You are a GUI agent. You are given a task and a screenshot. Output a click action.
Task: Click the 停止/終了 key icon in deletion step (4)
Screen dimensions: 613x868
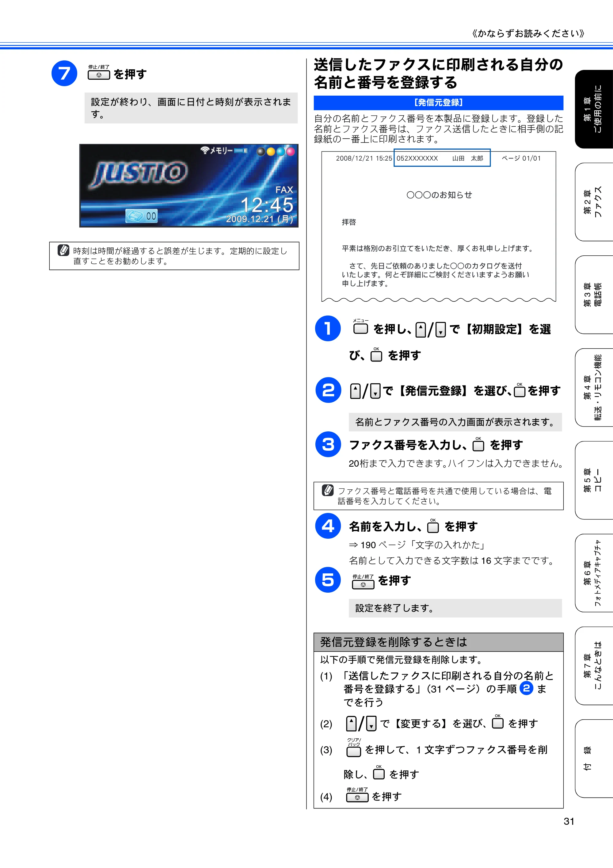357,794
